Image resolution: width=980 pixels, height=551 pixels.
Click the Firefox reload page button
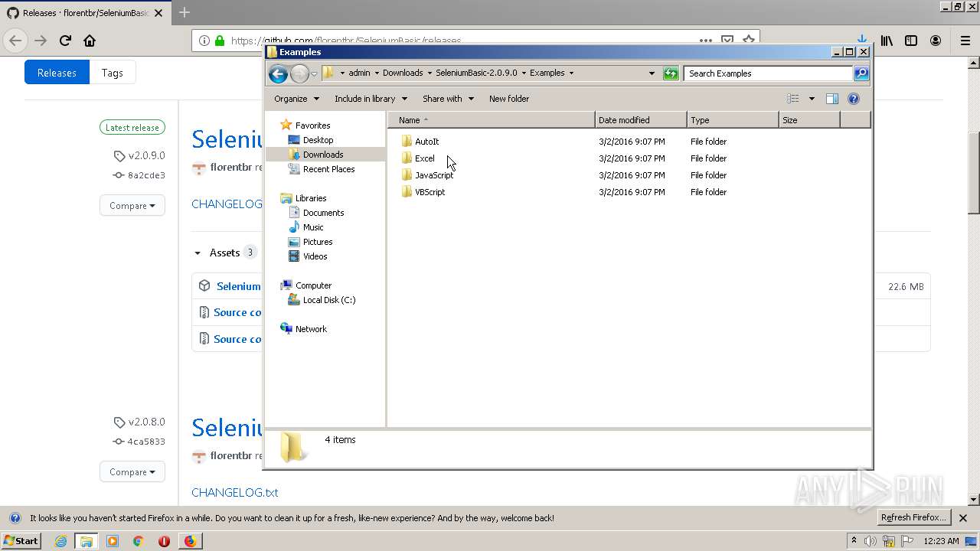tap(65, 41)
